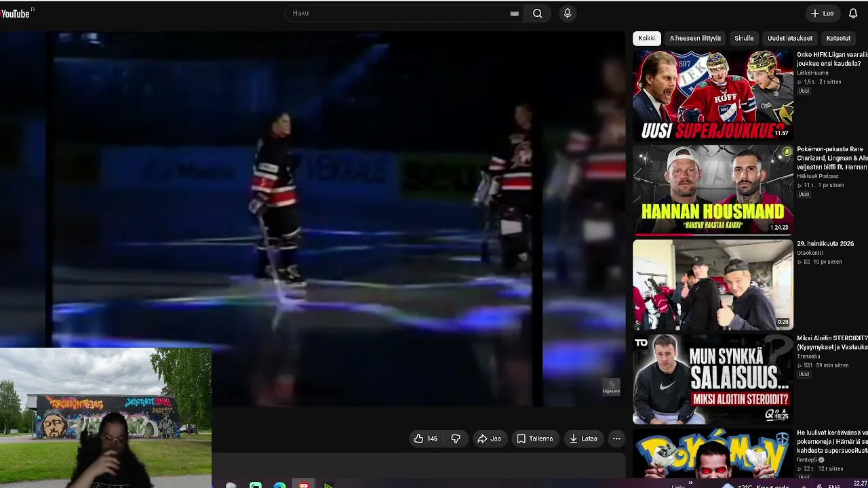Image resolution: width=868 pixels, height=488 pixels.
Task: Click the taskbar clock
Action: [860, 484]
